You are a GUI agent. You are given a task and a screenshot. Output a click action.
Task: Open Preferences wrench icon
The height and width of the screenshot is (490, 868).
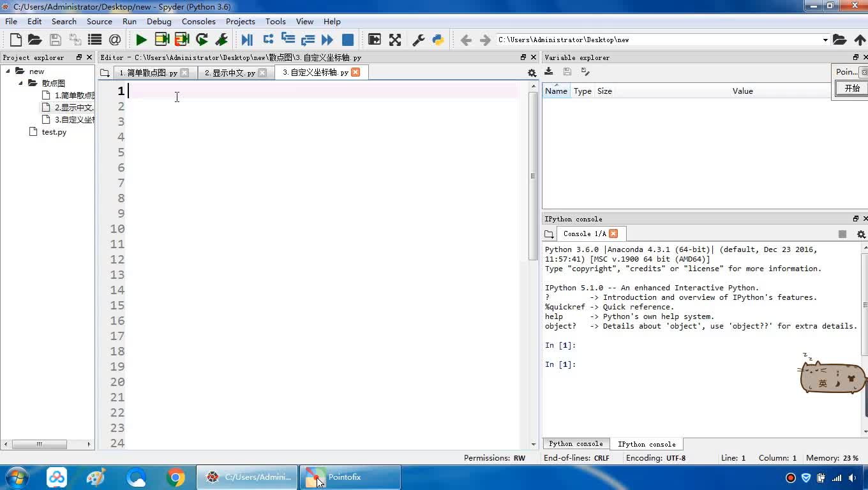click(419, 40)
